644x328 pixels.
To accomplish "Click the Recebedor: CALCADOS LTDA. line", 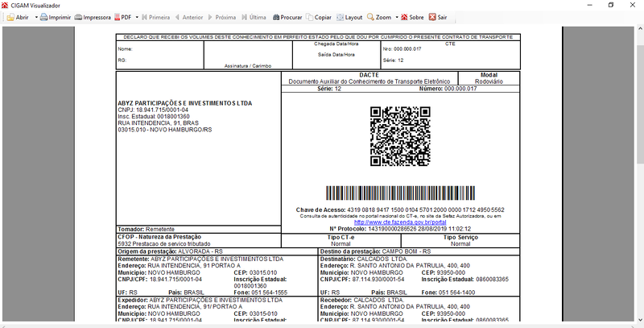I will coord(361,301).
